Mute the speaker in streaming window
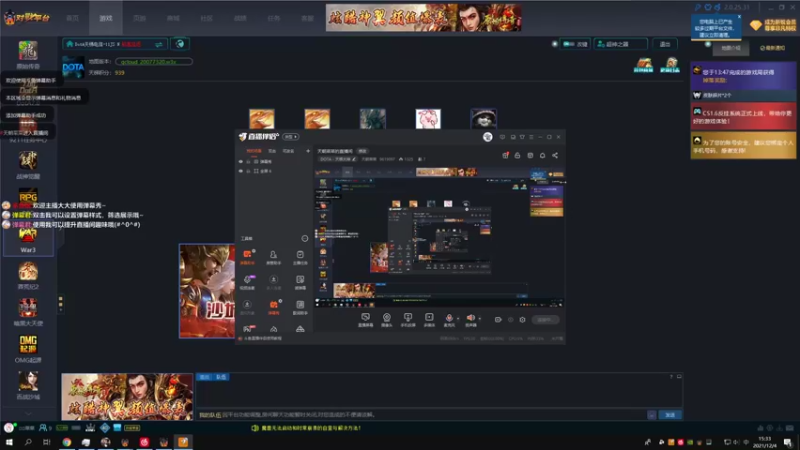The width and height of the screenshot is (800, 450). 470,319
